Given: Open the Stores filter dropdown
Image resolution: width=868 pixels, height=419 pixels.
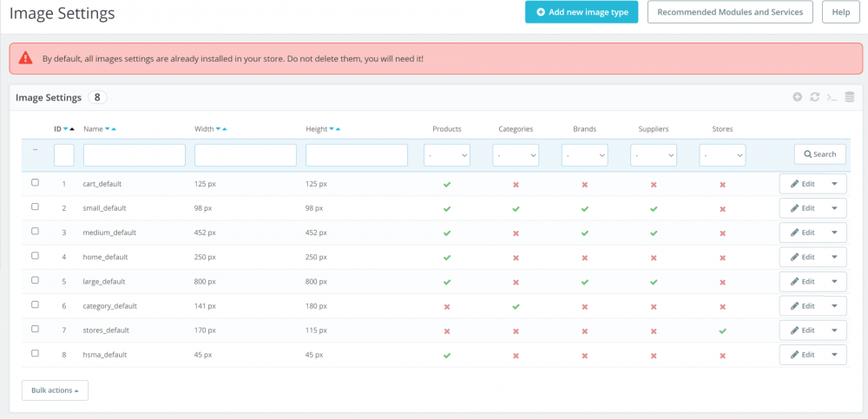Looking at the screenshot, I should [722, 155].
